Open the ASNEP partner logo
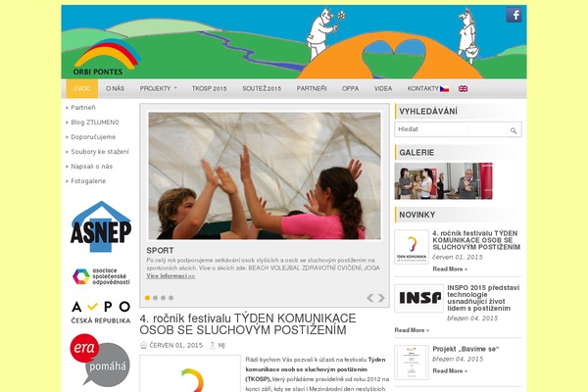Image resolution: width=588 pixels, height=392 pixels. point(101,226)
